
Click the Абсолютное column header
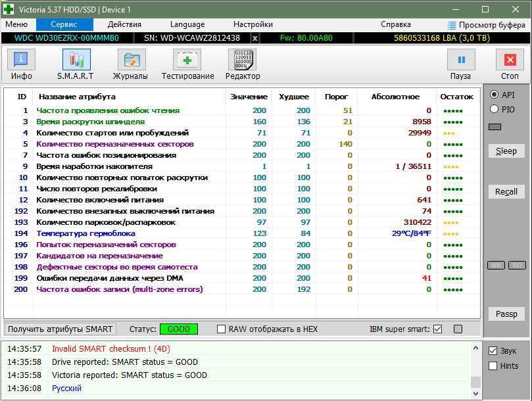click(x=395, y=97)
